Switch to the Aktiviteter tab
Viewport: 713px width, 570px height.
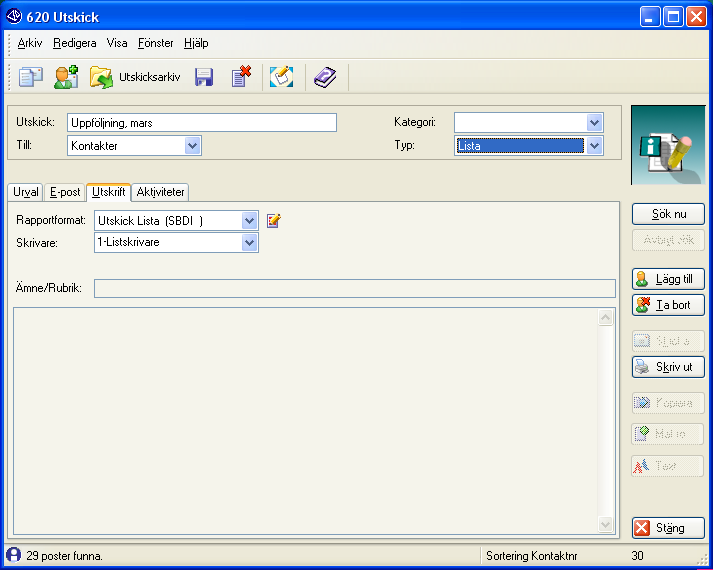click(x=160, y=192)
